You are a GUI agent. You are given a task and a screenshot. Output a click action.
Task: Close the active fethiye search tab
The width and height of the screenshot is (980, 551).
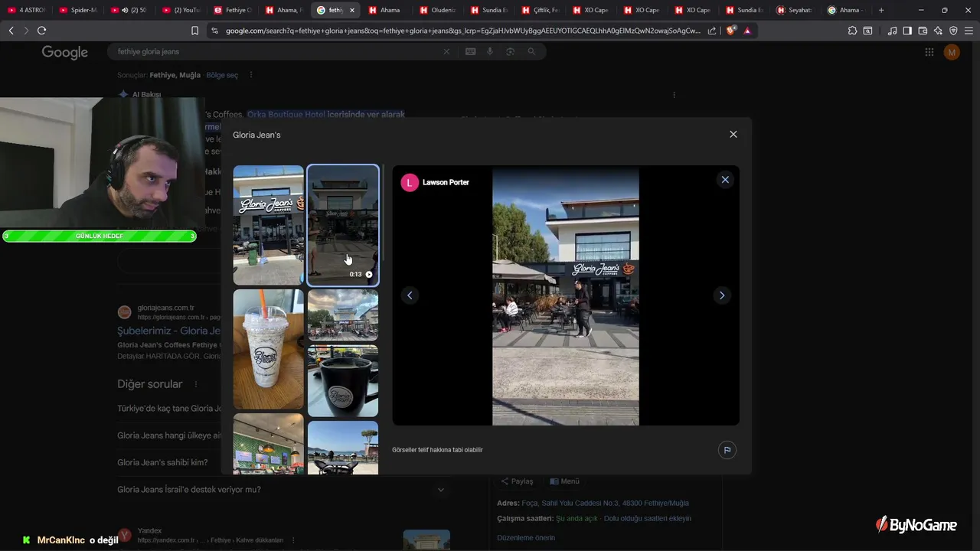pyautogui.click(x=352, y=10)
